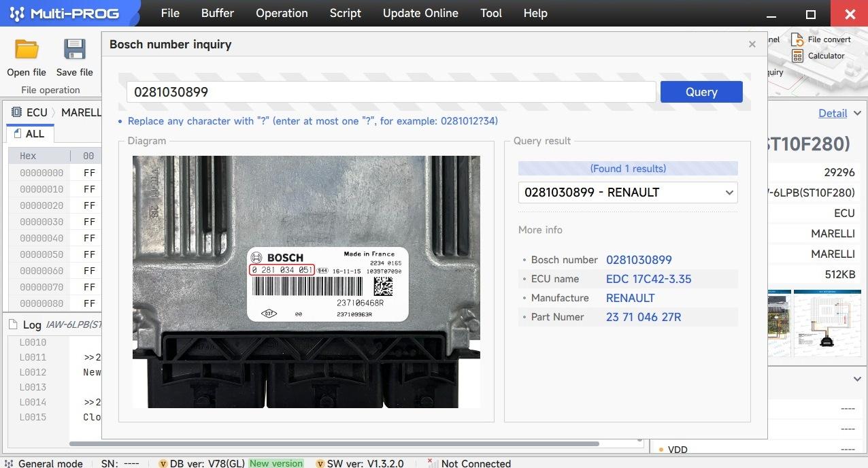
Task: Click the New version badge
Action: tap(276, 463)
